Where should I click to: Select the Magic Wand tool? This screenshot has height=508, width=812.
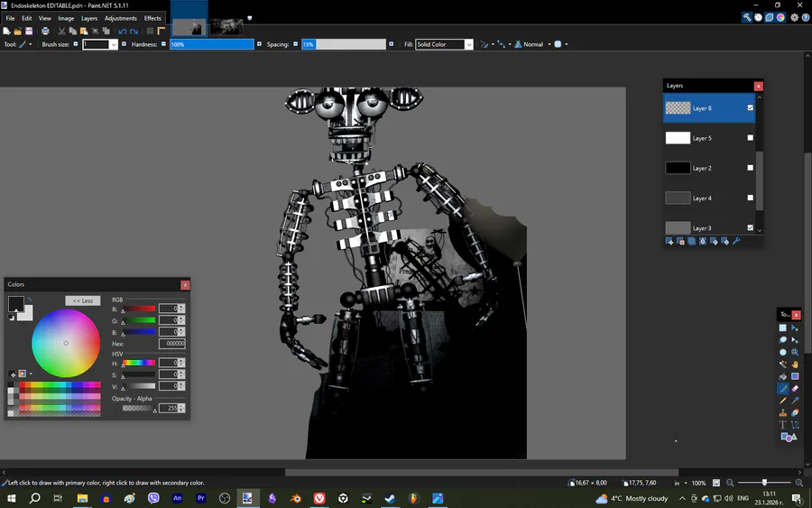click(x=783, y=365)
